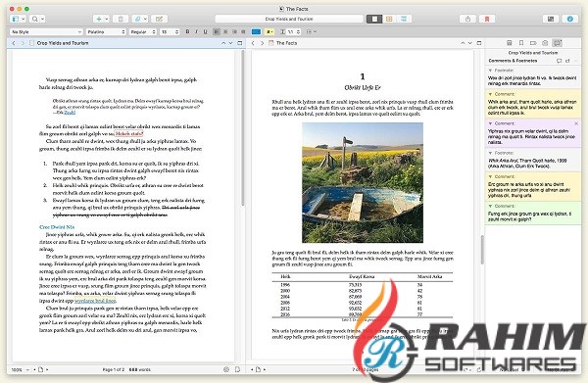The height and width of the screenshot is (383, 588).
Task: Add a new footnote in Inspector
Action: coord(567,61)
